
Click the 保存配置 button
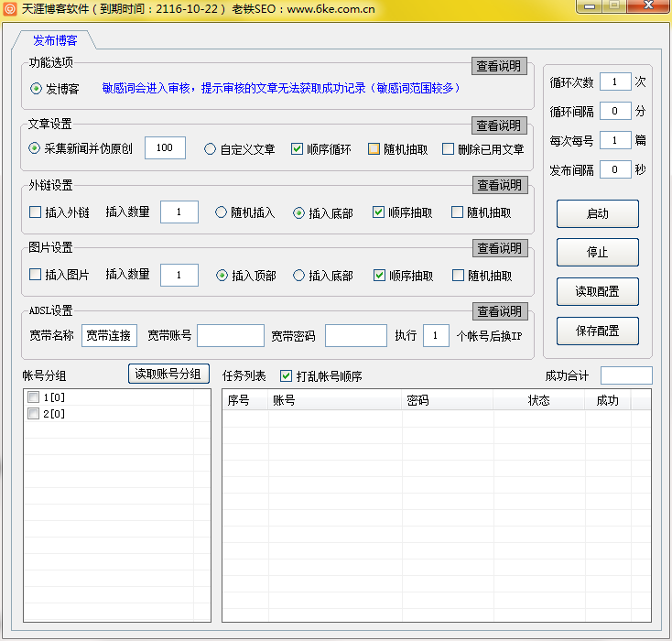coord(597,331)
